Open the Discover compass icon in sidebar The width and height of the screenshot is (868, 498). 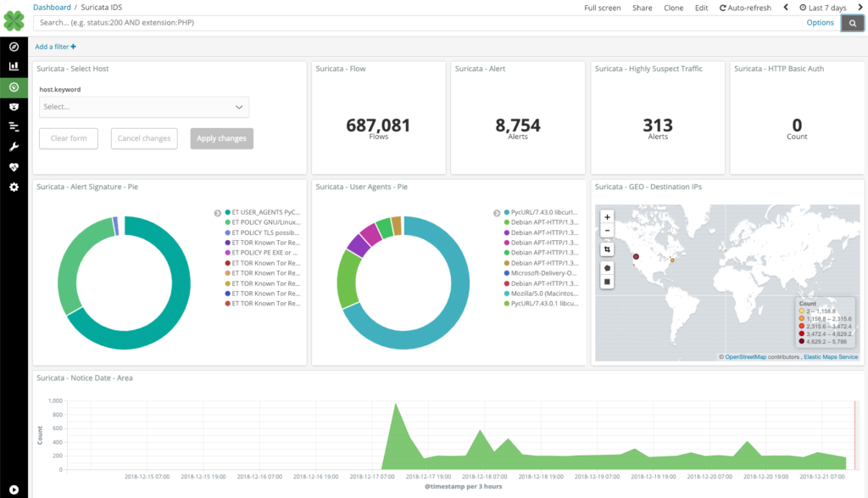14,46
